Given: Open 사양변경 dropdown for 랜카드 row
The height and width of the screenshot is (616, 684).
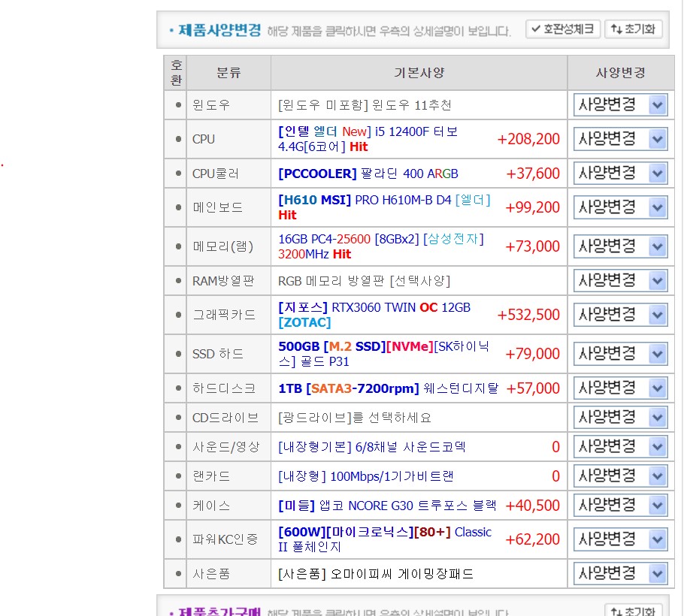Looking at the screenshot, I should (x=620, y=476).
